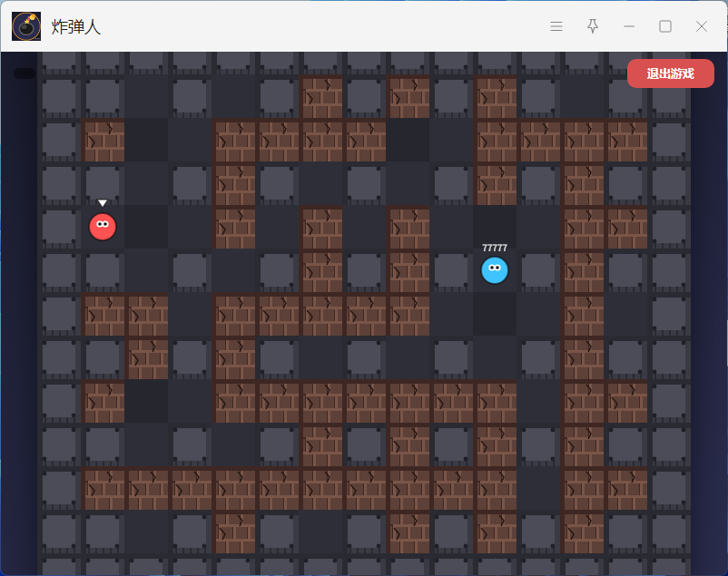The image size is (728, 576).
Task: Select the red player character
Action: coord(103,227)
